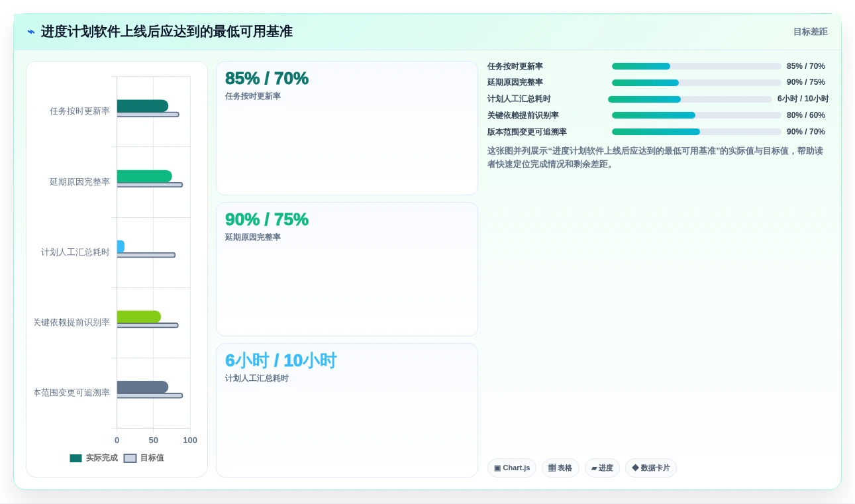
Task: Open the 6小时 / 10小时 data card
Action: click(x=347, y=410)
